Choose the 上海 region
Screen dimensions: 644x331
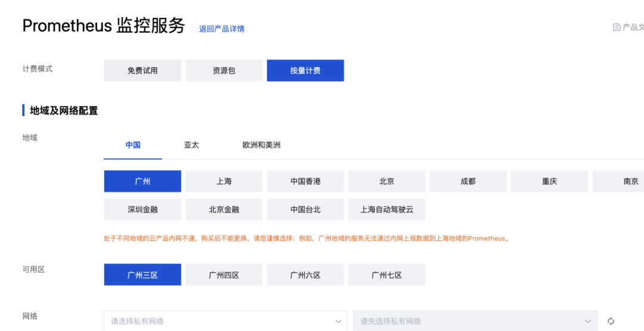pyautogui.click(x=224, y=181)
